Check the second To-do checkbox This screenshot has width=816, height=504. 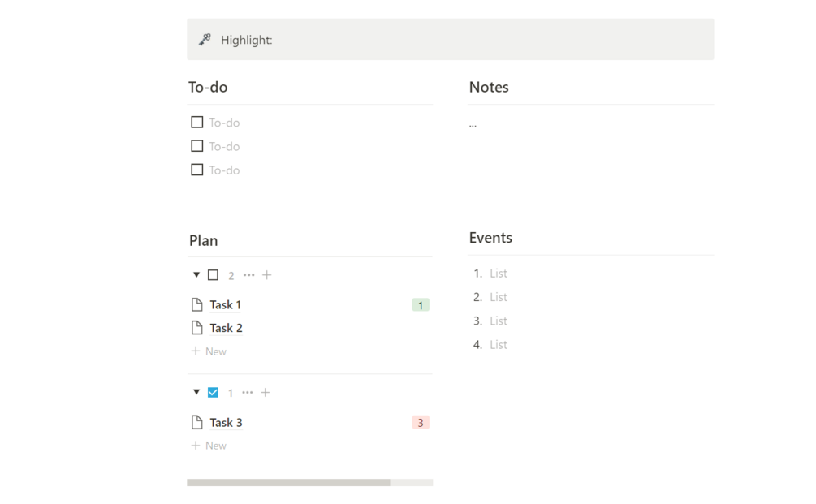[197, 146]
